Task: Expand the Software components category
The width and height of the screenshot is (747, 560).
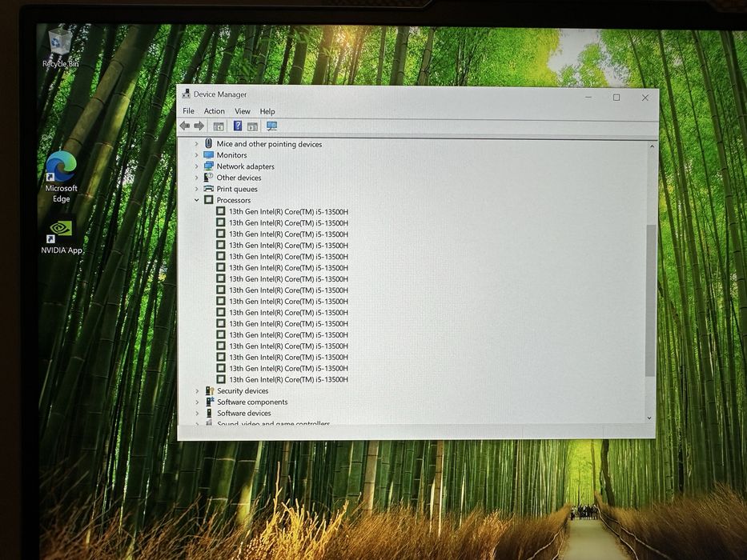Action: point(197,402)
